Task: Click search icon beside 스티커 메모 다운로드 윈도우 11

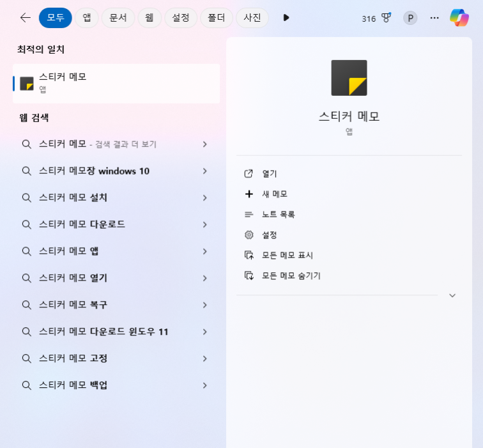Action: (27, 332)
